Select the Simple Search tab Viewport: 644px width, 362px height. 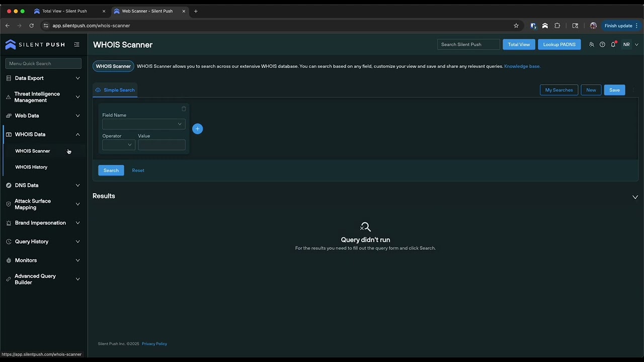point(115,90)
